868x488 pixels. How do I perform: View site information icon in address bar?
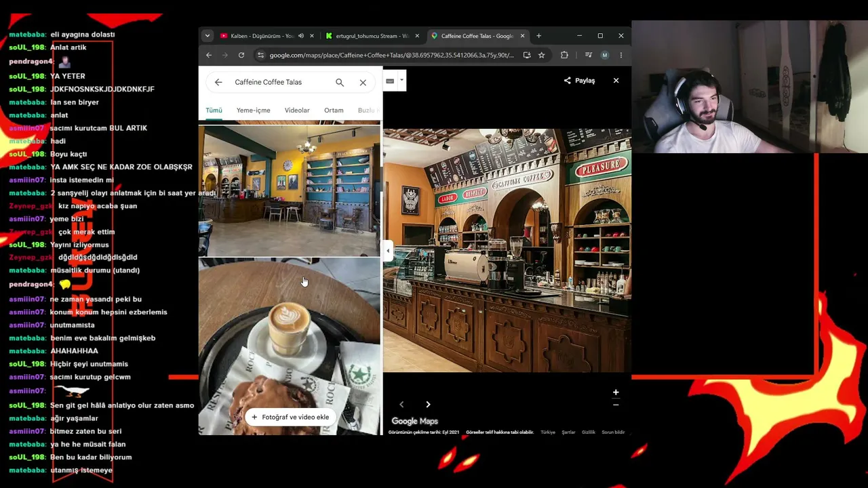[260, 55]
